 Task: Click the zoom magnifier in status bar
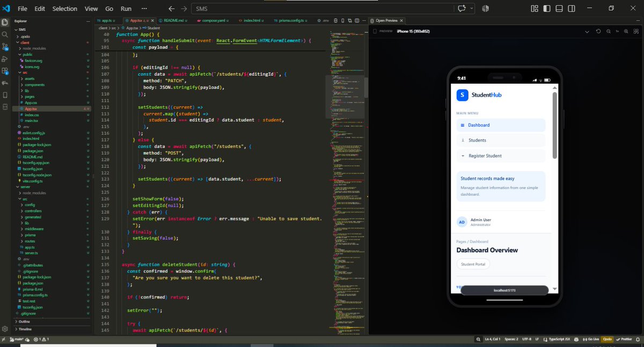click(479, 339)
